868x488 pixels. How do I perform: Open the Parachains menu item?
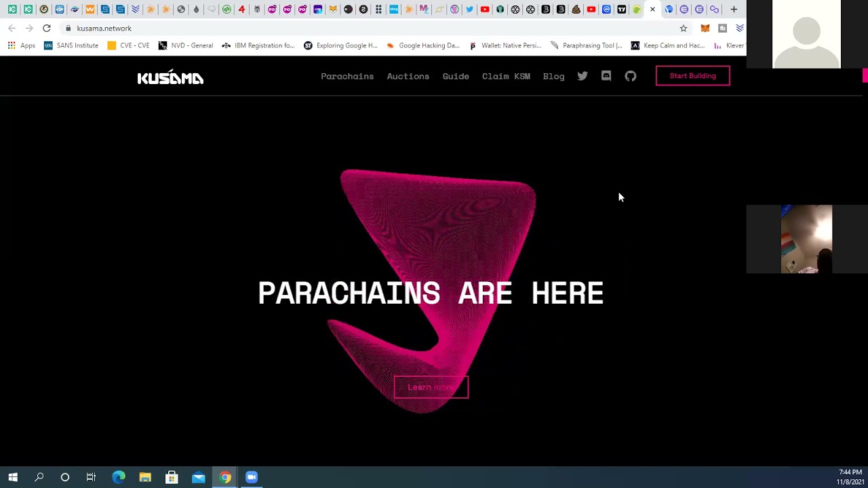click(347, 76)
